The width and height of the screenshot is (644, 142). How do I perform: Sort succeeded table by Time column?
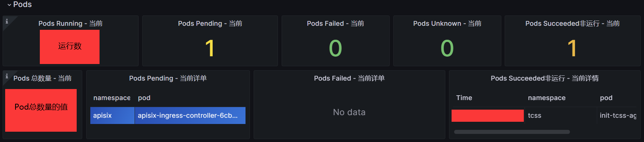464,98
